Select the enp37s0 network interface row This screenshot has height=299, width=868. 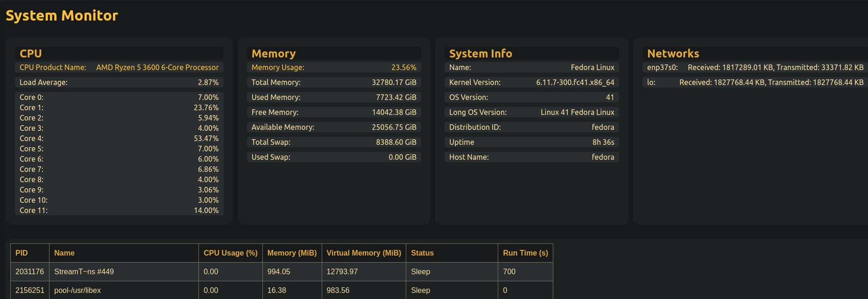(755, 67)
